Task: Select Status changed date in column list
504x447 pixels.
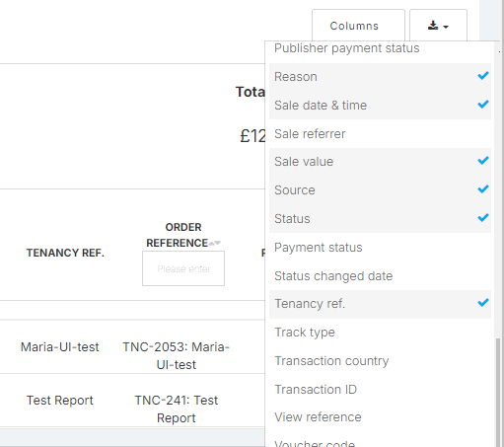Action: tap(380, 276)
